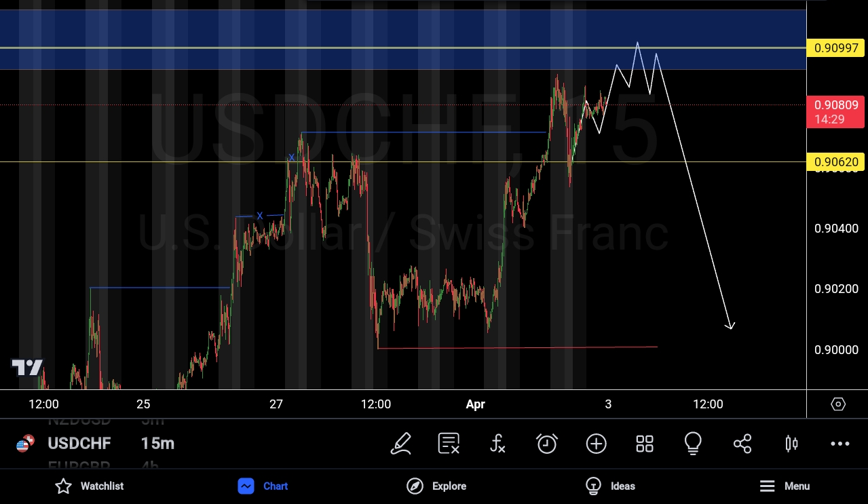Tap the lightbulb idea icon in toolbar
The width and height of the screenshot is (868, 504).
tap(692, 444)
